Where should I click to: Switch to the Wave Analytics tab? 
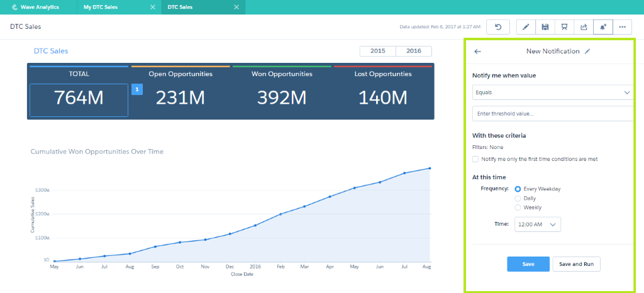pyautogui.click(x=38, y=7)
